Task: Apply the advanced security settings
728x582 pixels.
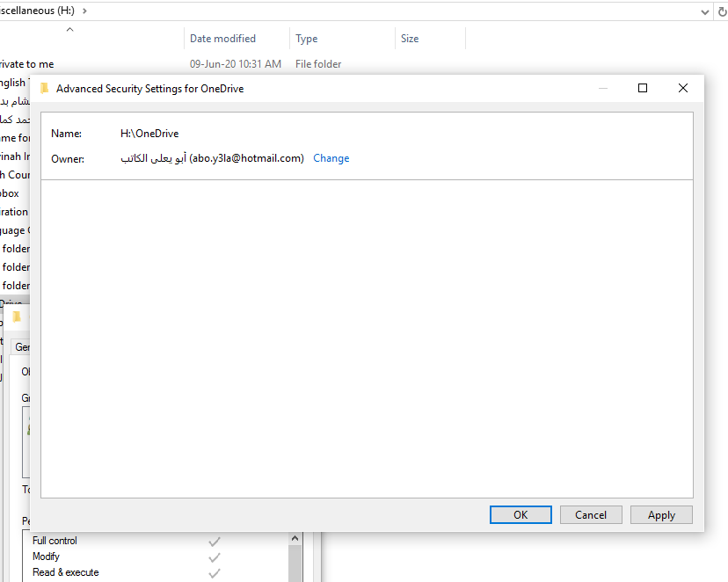Action: click(661, 514)
